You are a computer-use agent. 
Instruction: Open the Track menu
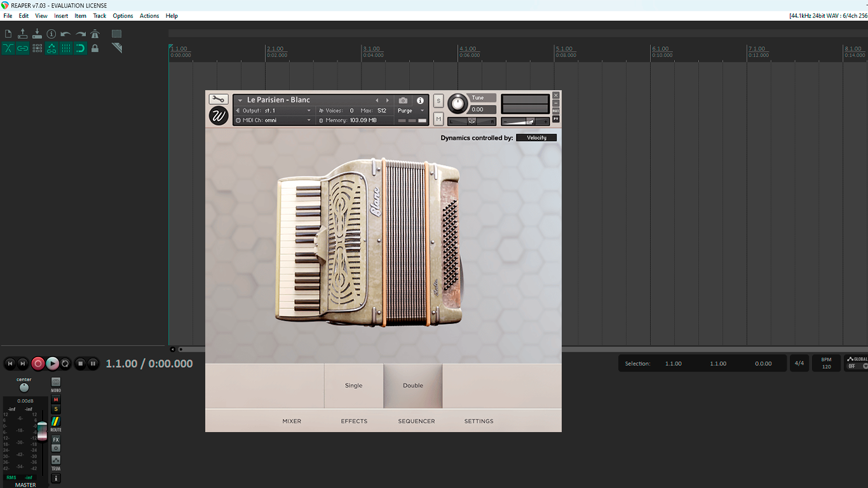point(100,16)
